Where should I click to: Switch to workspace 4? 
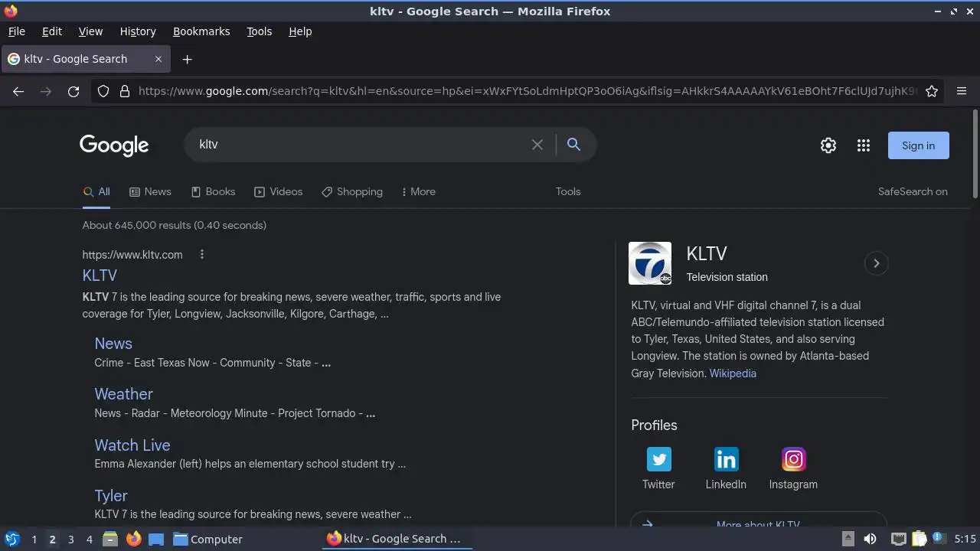tap(89, 540)
